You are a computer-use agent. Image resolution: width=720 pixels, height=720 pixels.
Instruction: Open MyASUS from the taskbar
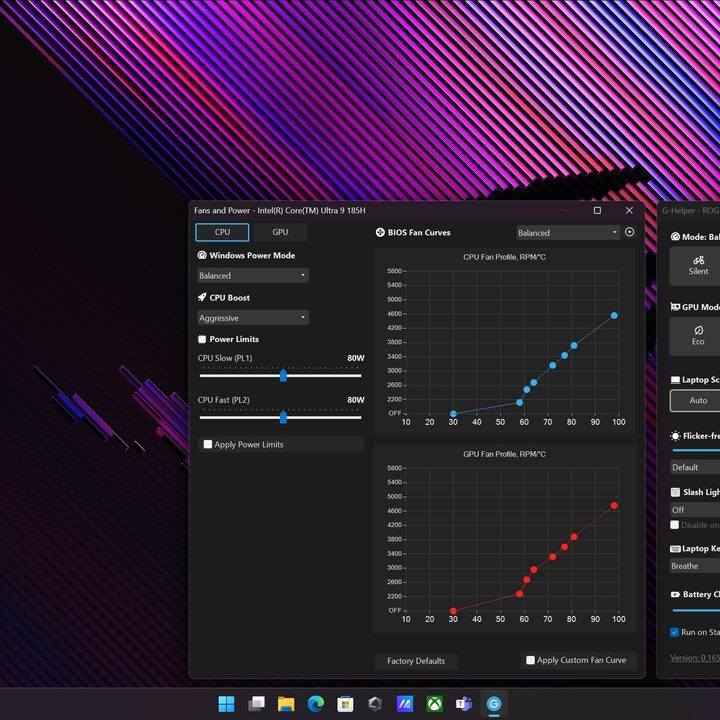[405, 703]
